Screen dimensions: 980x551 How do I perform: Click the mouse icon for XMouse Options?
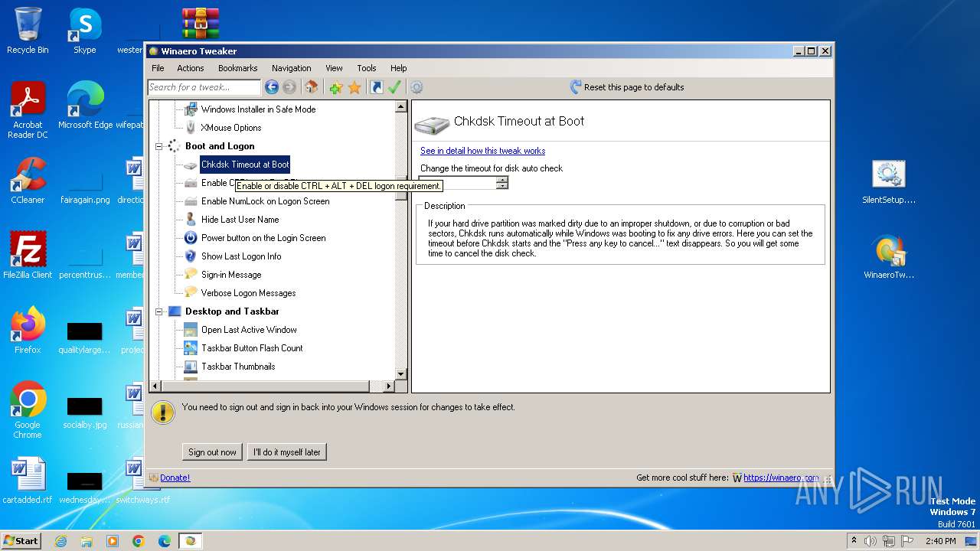[191, 128]
